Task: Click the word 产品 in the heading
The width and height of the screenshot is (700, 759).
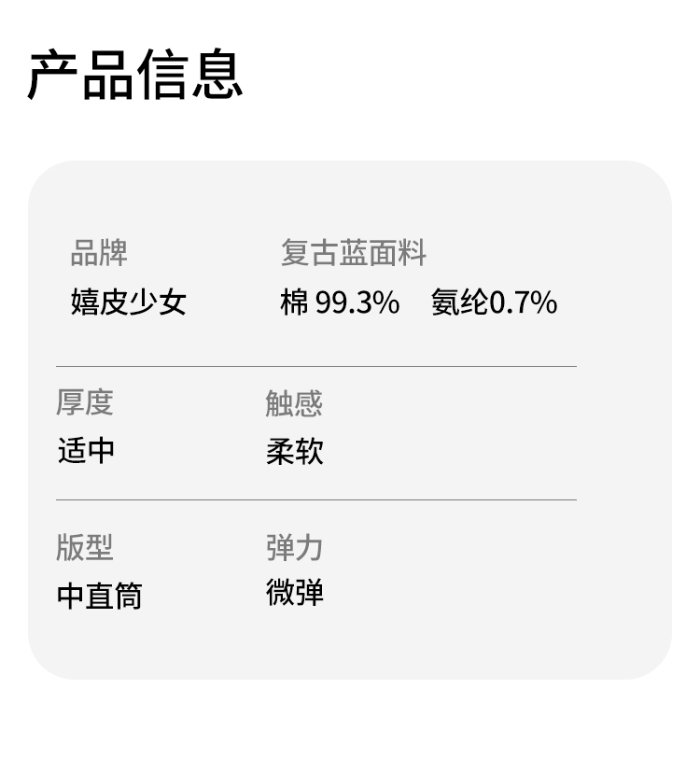Action: click(x=80, y=75)
